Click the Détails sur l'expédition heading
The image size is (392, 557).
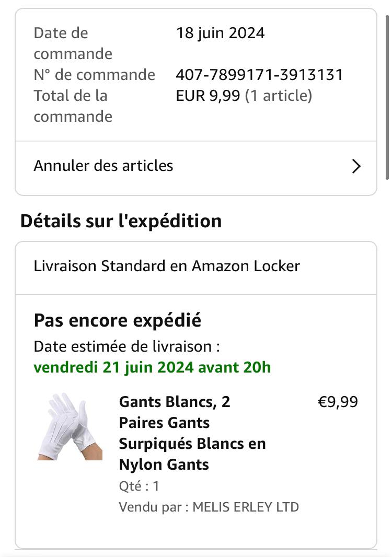(121, 221)
